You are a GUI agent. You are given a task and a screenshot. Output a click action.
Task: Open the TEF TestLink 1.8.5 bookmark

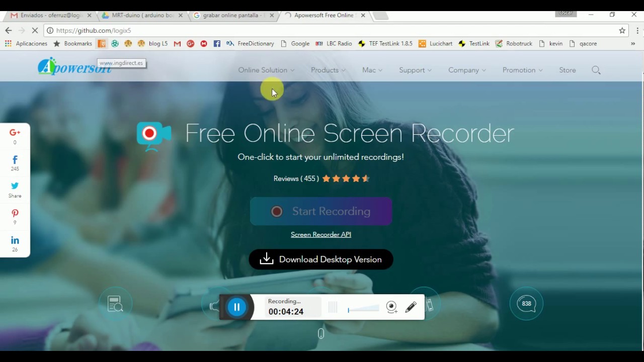(x=385, y=44)
